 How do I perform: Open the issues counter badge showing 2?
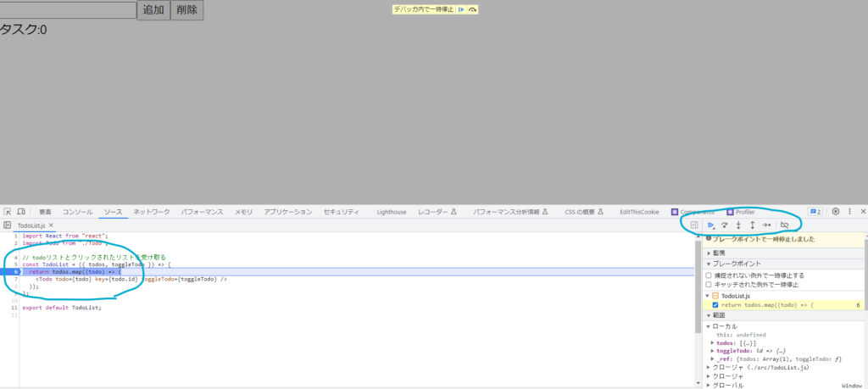click(815, 211)
